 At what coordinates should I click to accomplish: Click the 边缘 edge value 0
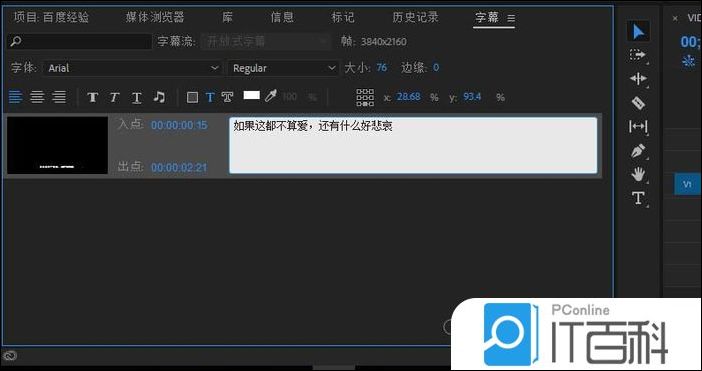tap(436, 68)
